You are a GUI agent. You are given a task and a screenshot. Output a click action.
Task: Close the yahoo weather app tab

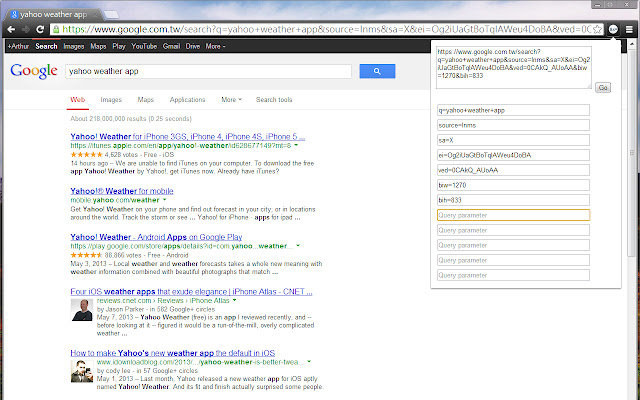pyautogui.click(x=95, y=15)
